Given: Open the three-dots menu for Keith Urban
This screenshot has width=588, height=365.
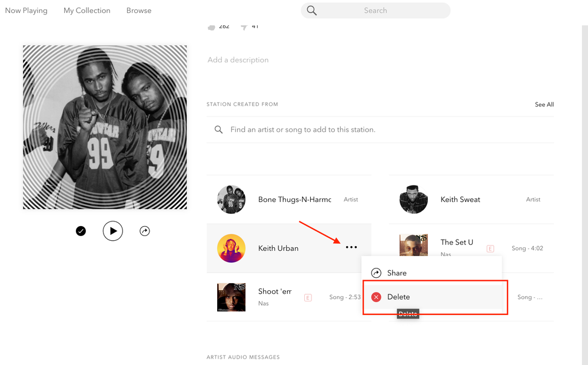Looking at the screenshot, I should click(351, 247).
